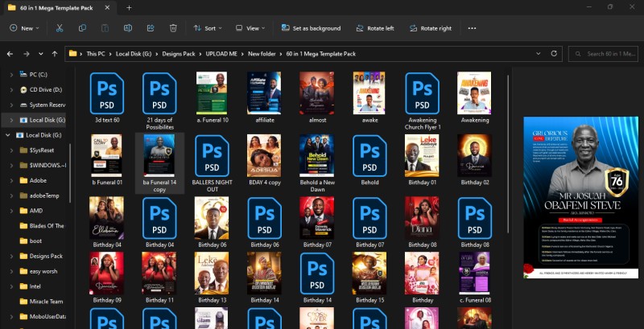Select 'Awakening Church Flyer 1' PSD icon
Image resolution: width=644 pixels, height=329 pixels.
422,93
